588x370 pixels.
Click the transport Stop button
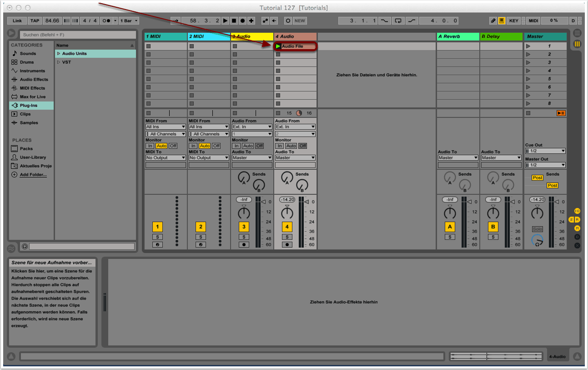tap(234, 21)
